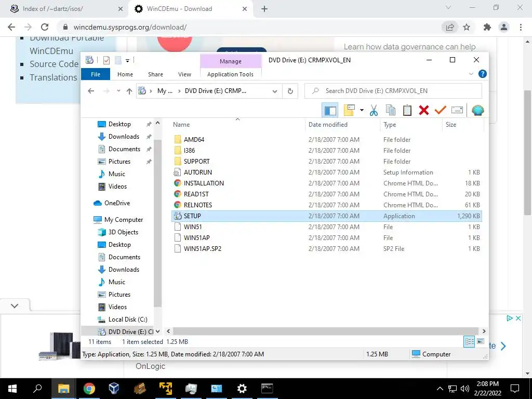Open the Application Tools tab

(230, 74)
